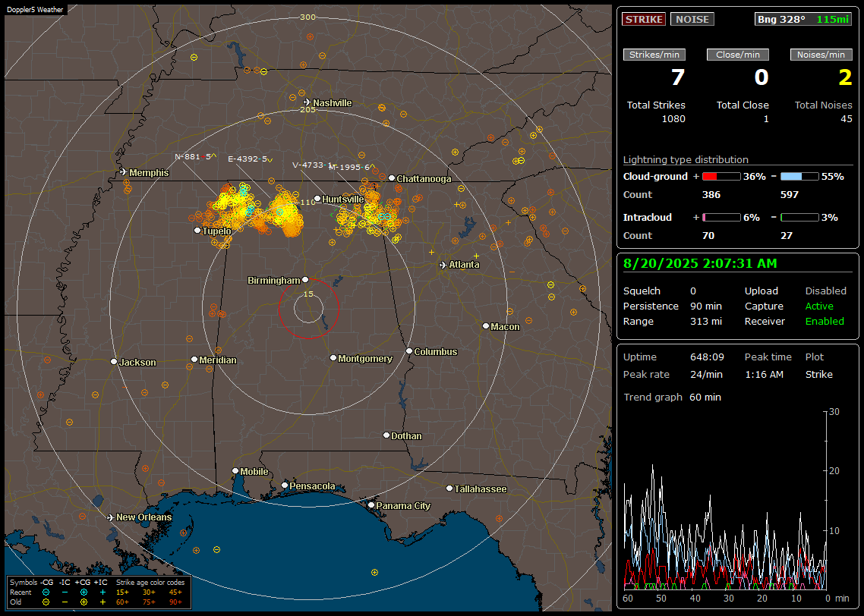Click the Jackson city marker dot
864x616 pixels.
[x=114, y=362]
